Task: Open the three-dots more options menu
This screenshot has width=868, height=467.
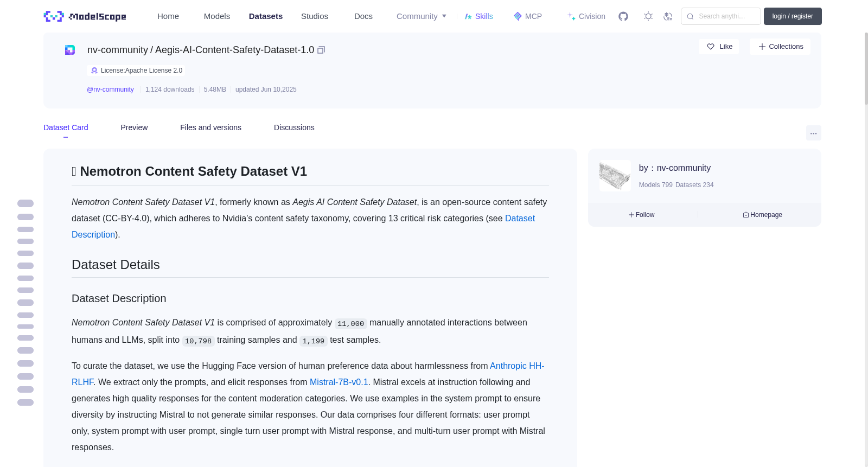Action: (813, 133)
